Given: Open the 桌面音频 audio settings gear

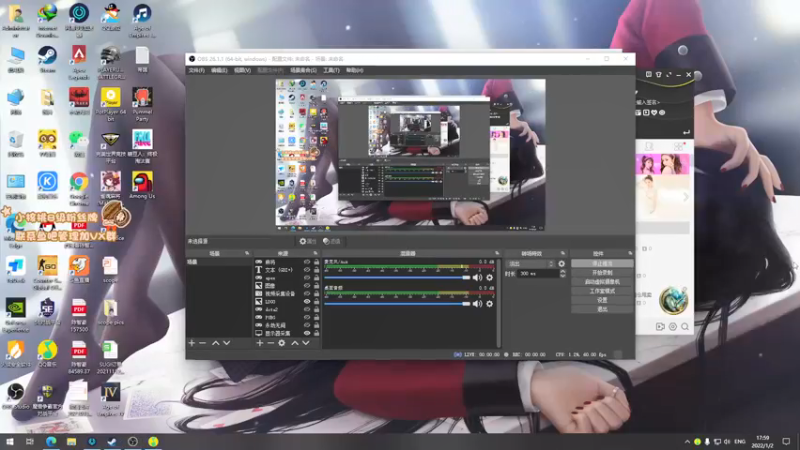Looking at the screenshot, I should pyautogui.click(x=490, y=304).
